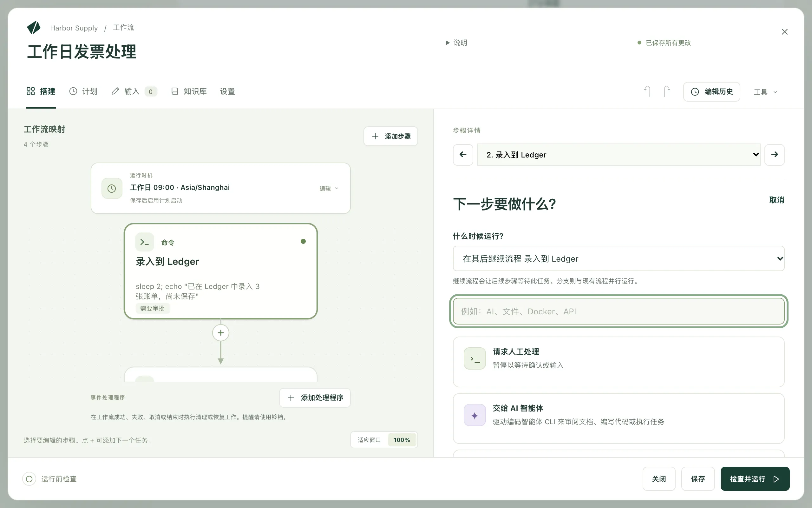The height and width of the screenshot is (508, 812).
Task: Switch to the 知识库 tab
Action: pos(189,91)
